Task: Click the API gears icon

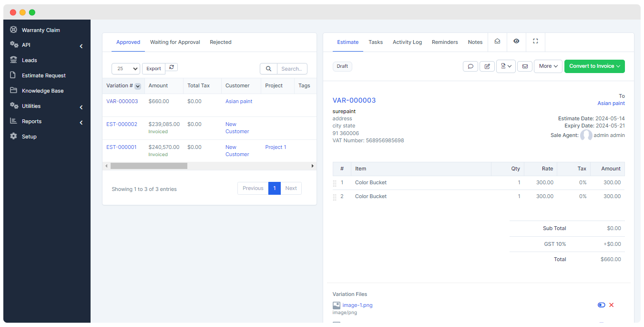Action: (x=14, y=45)
